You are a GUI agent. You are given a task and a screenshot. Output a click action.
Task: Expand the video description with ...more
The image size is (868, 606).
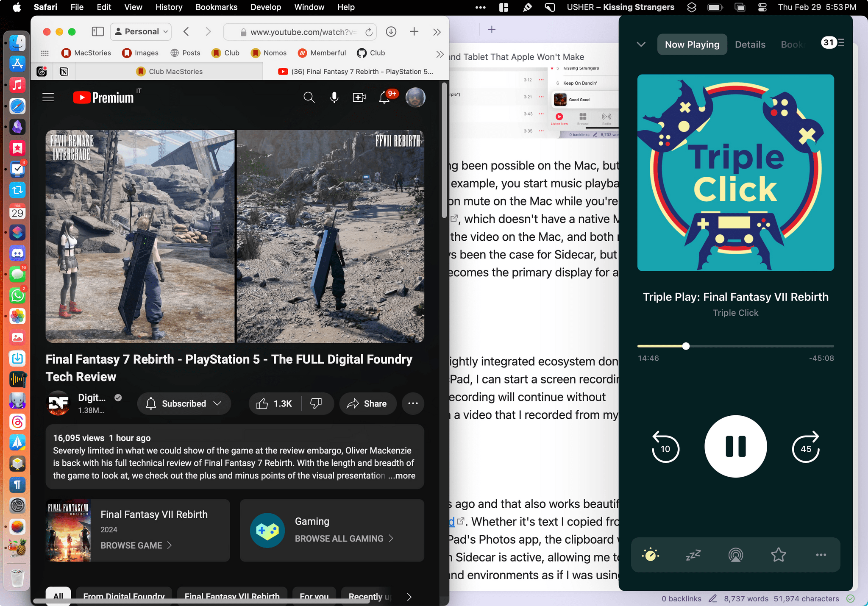(x=402, y=475)
